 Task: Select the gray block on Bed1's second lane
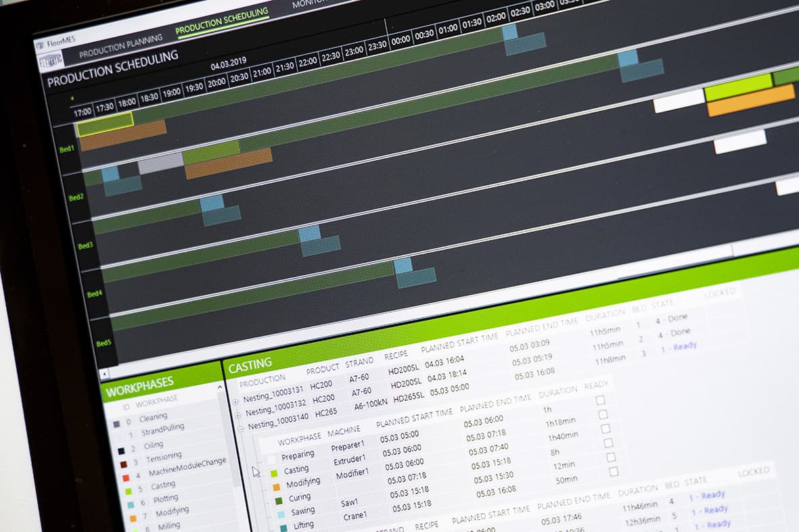(160, 164)
